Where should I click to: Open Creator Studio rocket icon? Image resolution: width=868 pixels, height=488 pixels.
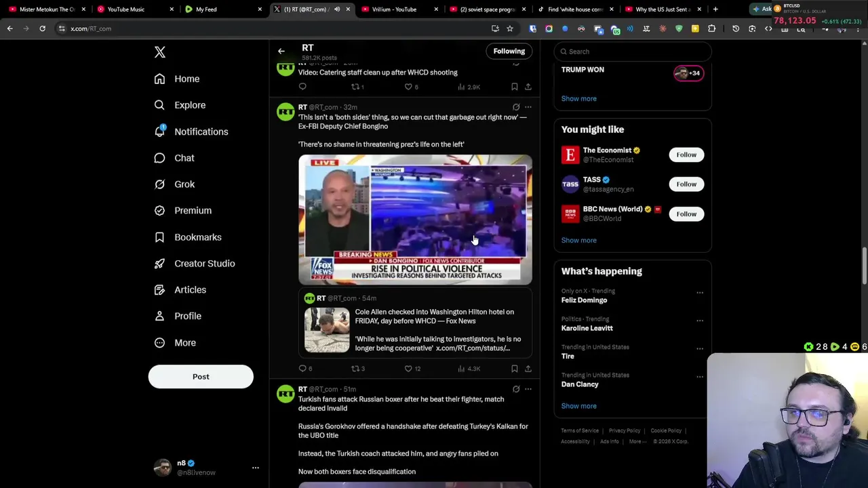[x=159, y=264]
